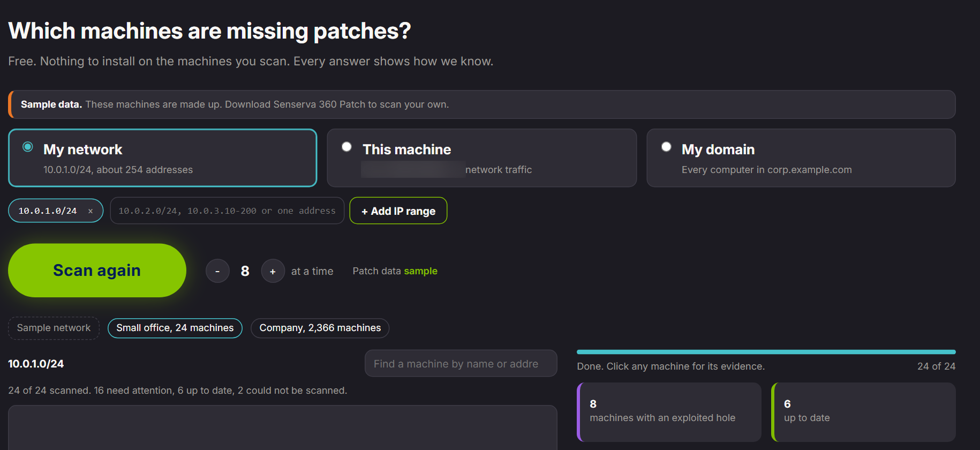Select the My network radio button
Viewport: 980px width, 450px height.
point(28,147)
